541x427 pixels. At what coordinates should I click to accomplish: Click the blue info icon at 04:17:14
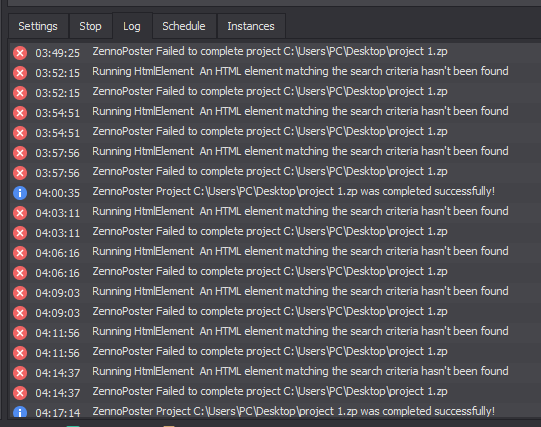(x=20, y=412)
